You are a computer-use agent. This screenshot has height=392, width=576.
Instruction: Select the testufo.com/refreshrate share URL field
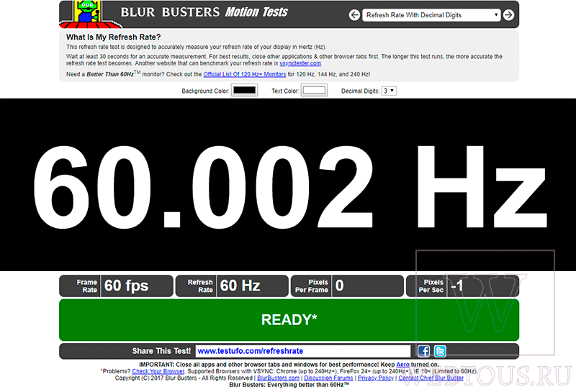click(302, 351)
